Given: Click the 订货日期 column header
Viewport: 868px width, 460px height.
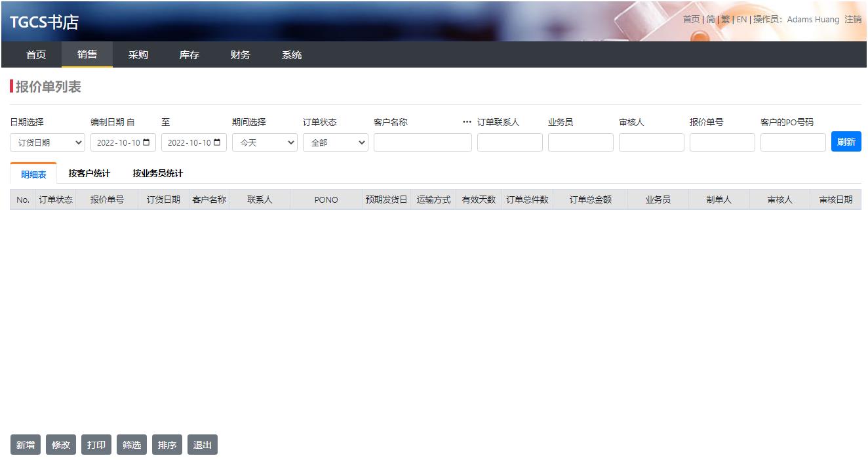Looking at the screenshot, I should click(x=163, y=199).
